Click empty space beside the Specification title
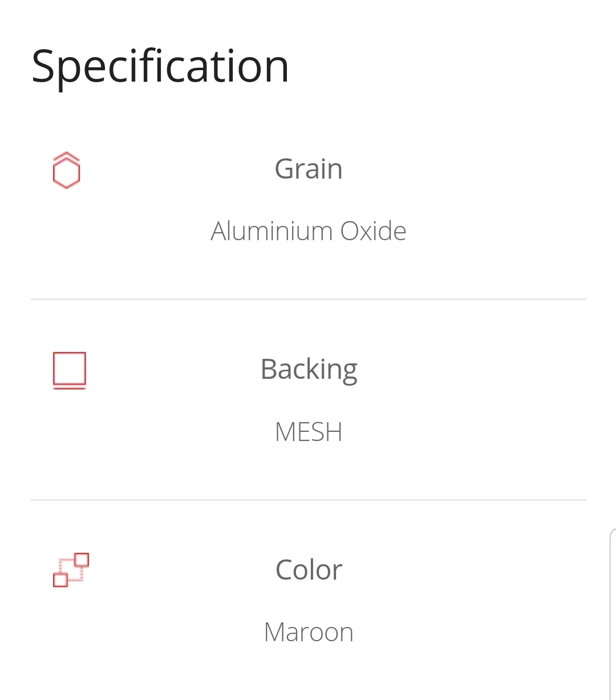 [445, 67]
